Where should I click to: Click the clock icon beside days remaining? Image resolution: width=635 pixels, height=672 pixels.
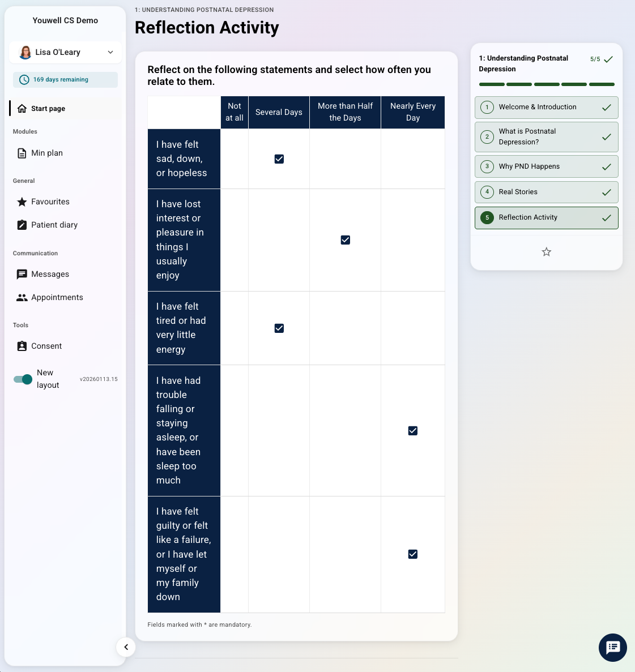[x=24, y=80]
